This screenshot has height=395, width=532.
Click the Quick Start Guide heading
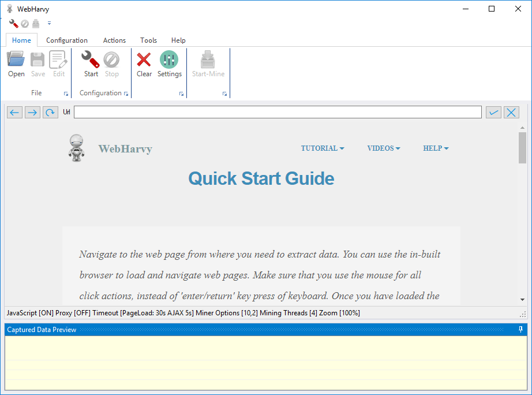tap(261, 178)
